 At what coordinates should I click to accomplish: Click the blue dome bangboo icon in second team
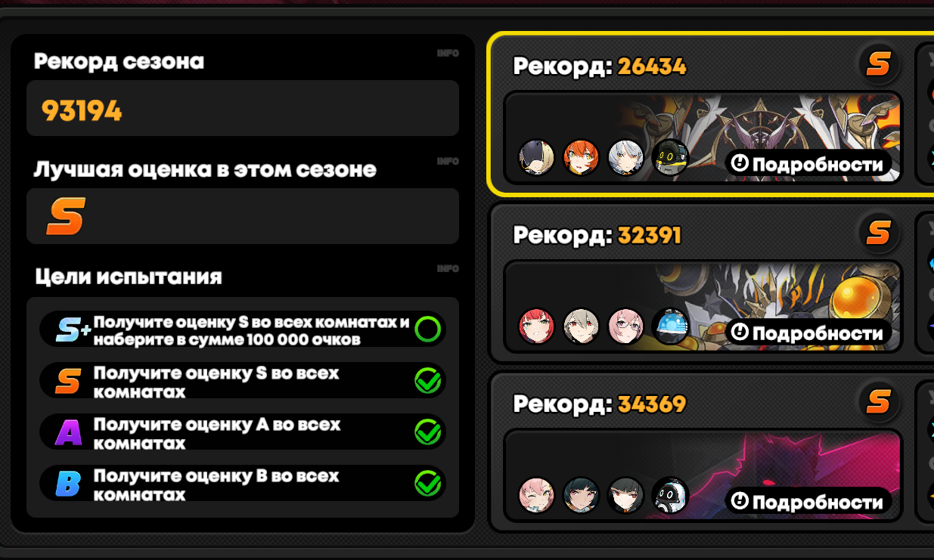[x=671, y=326]
